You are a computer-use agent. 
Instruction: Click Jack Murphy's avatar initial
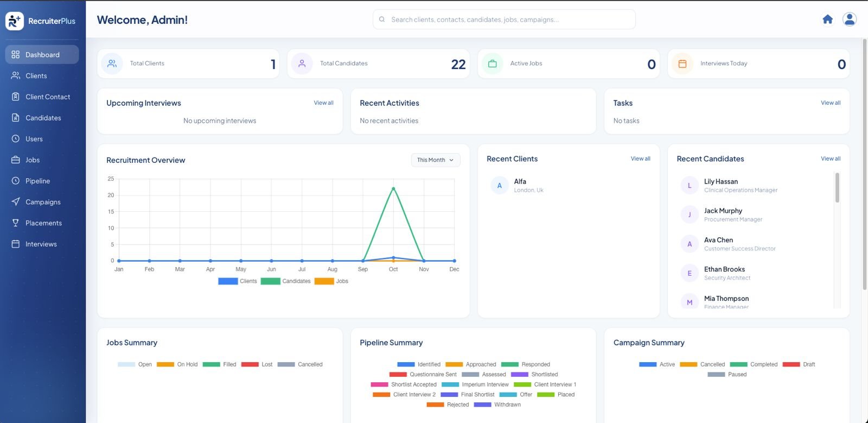coord(690,215)
